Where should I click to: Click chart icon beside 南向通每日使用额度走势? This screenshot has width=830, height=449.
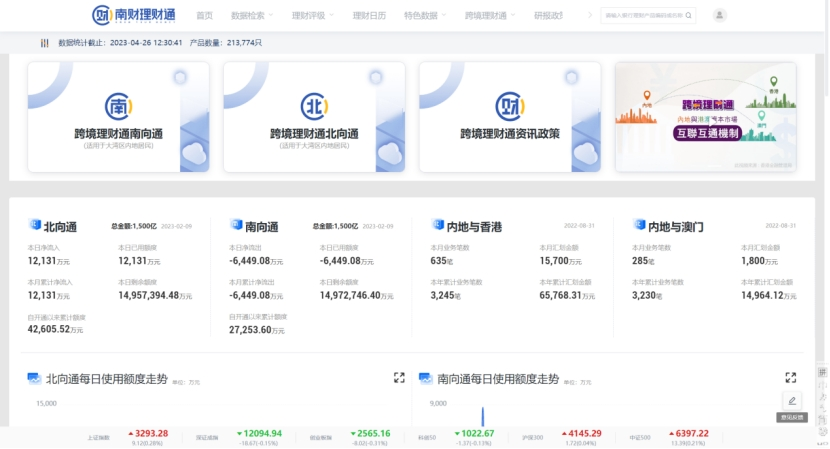point(426,378)
